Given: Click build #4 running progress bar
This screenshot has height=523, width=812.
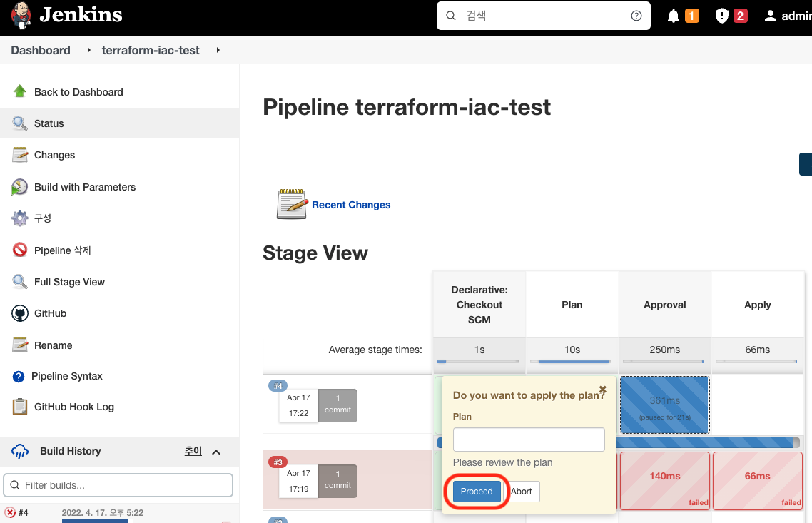Looking at the screenshot, I should click(708, 442).
